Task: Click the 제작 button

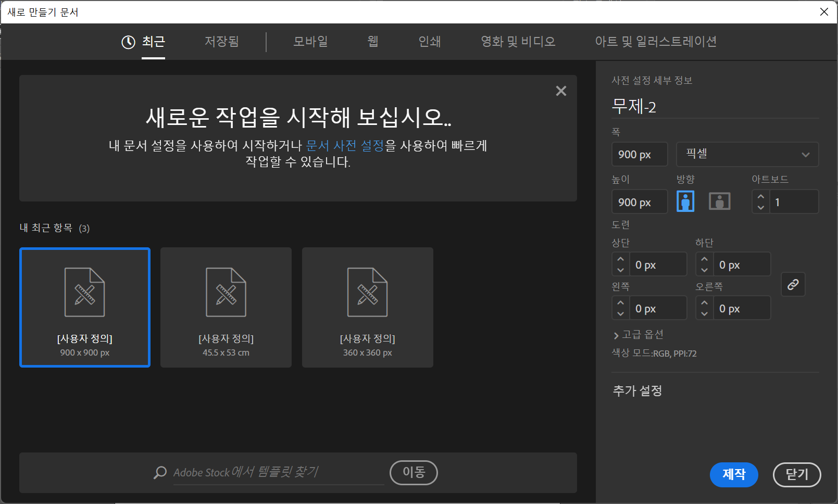Action: click(734, 474)
